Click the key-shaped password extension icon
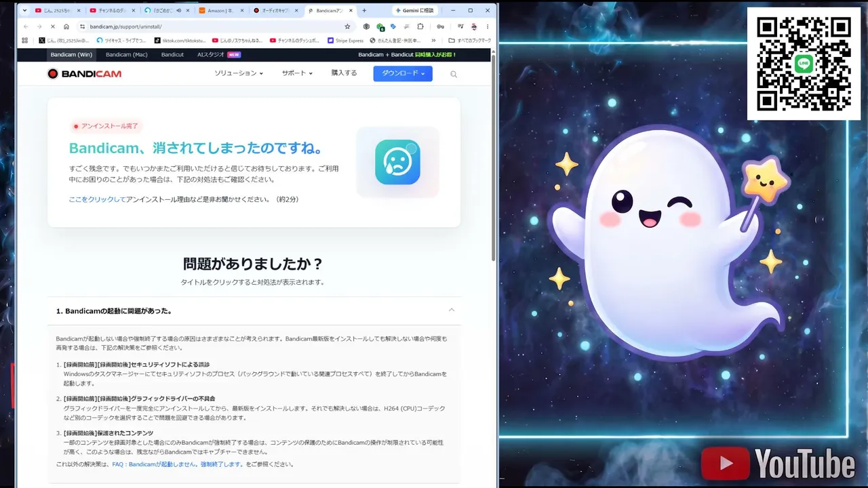The height and width of the screenshot is (488, 868). 440,26
